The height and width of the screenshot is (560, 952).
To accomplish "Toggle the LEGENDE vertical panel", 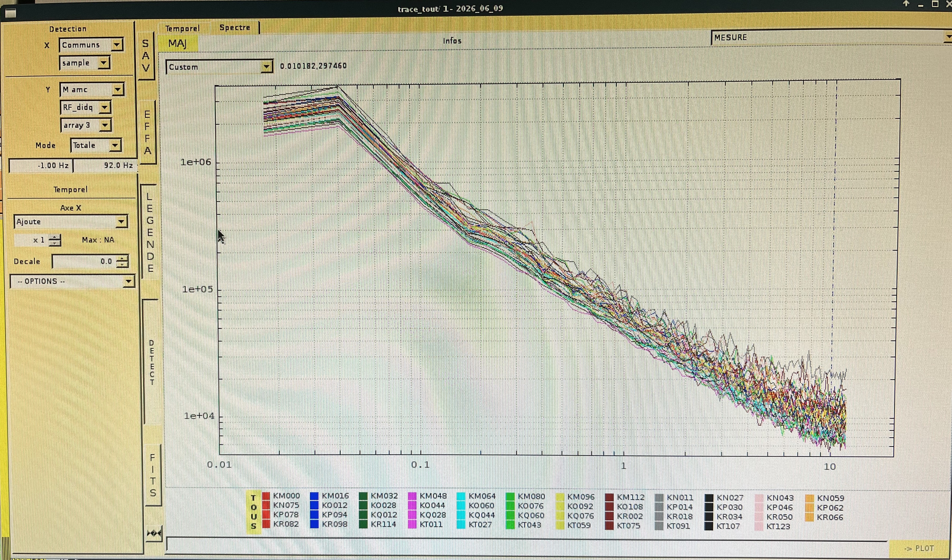I will tap(150, 232).
